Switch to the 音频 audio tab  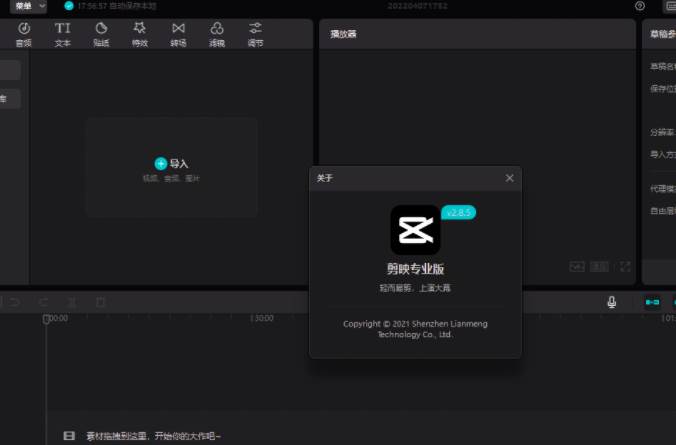click(24, 34)
